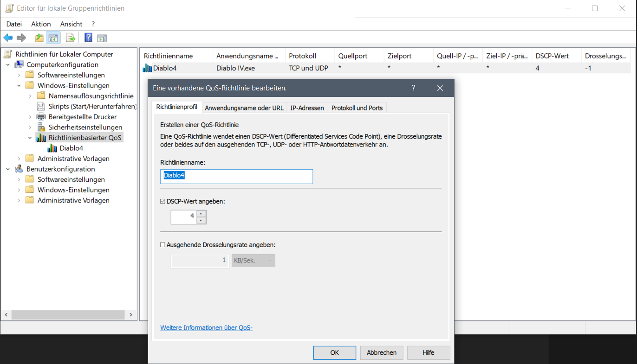The height and width of the screenshot is (364, 637).
Task: Enable Ausgehende Drosselungsrate angeben checkbox
Action: click(162, 245)
